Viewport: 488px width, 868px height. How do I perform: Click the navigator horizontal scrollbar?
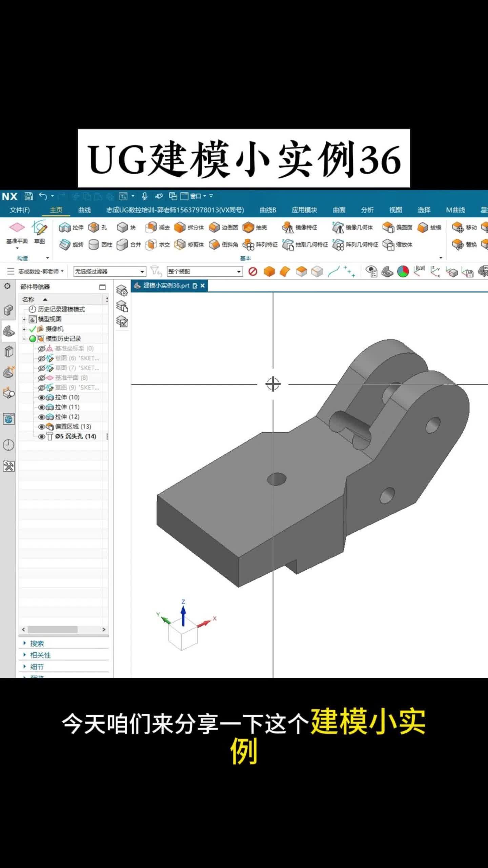click(53, 629)
